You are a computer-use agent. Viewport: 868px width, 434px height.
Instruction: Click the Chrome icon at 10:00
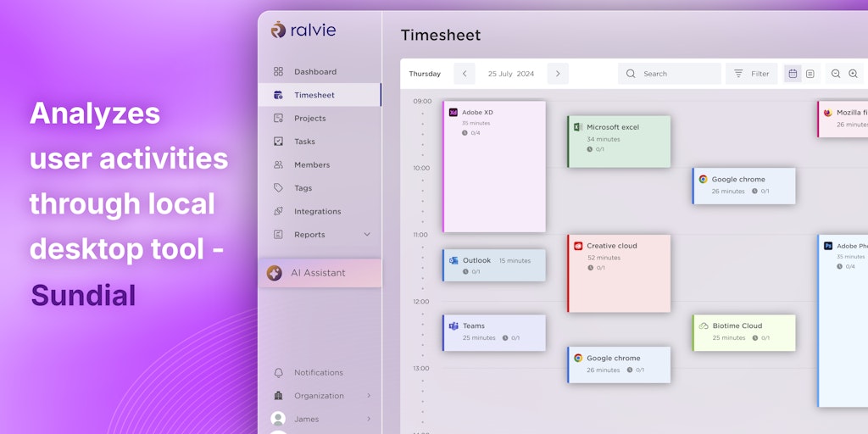pyautogui.click(x=703, y=180)
